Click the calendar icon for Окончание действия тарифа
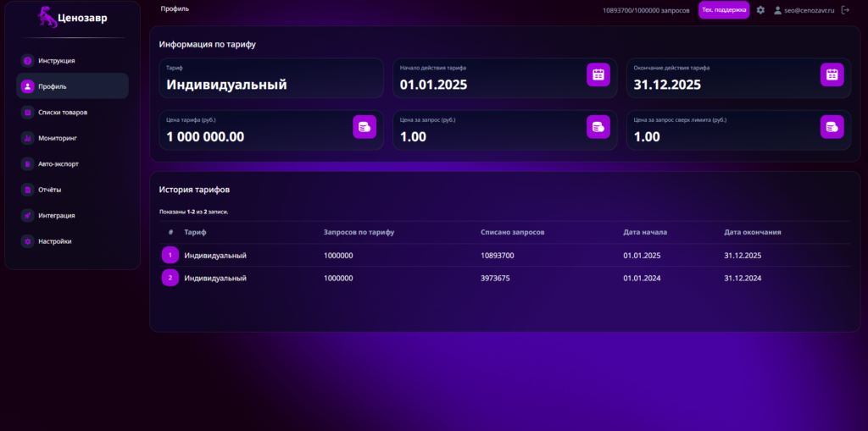868x431 pixels. (832, 75)
